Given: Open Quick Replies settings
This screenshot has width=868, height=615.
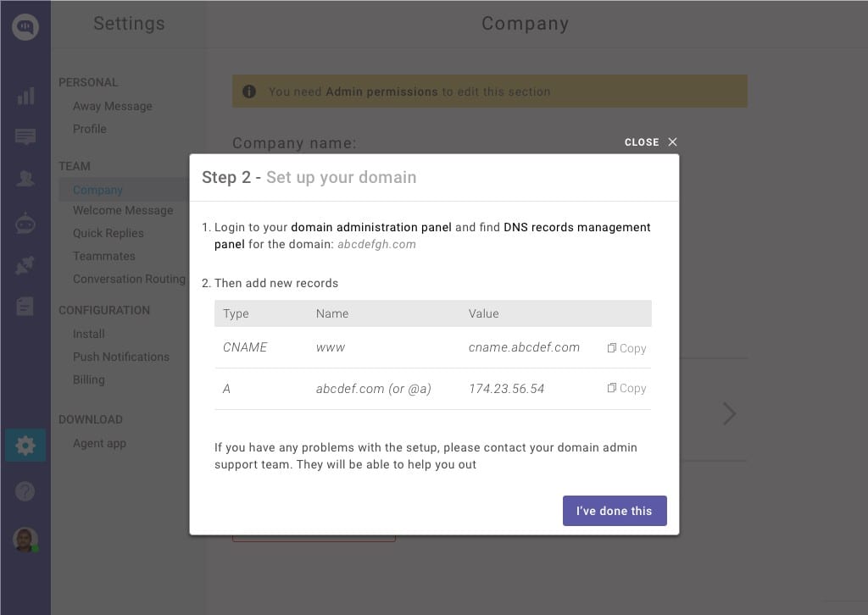Looking at the screenshot, I should (x=108, y=233).
